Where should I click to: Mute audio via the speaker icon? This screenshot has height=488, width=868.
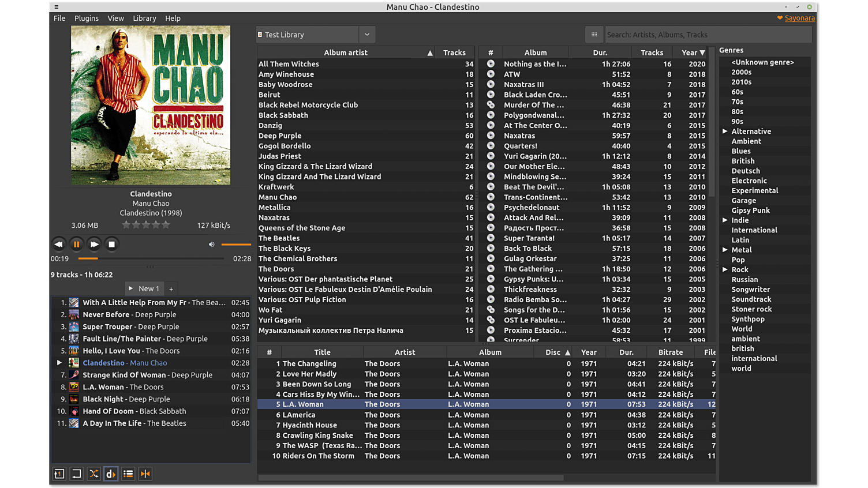pyautogui.click(x=211, y=245)
